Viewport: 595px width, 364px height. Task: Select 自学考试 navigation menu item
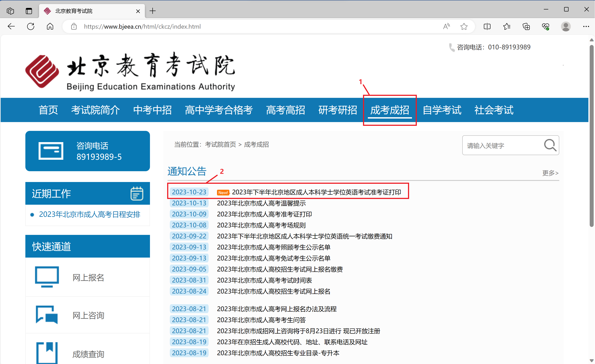coord(442,110)
